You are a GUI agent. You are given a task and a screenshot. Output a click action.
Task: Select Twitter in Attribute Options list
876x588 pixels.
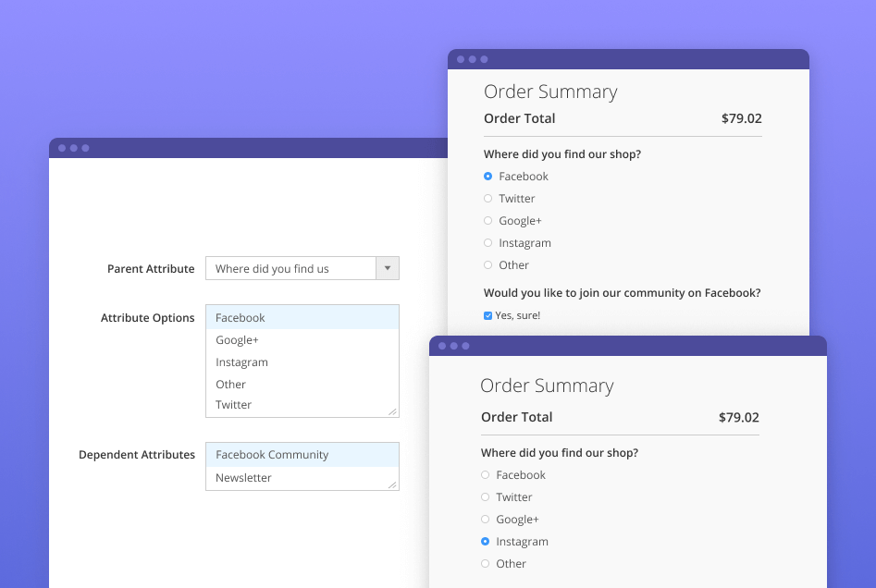click(x=302, y=405)
